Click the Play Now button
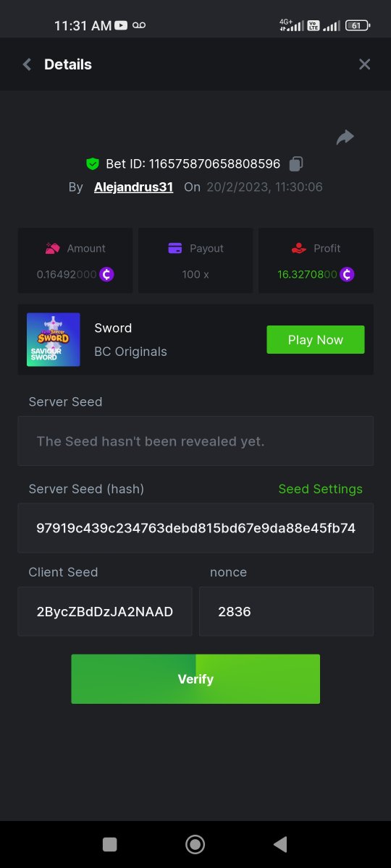 316,339
